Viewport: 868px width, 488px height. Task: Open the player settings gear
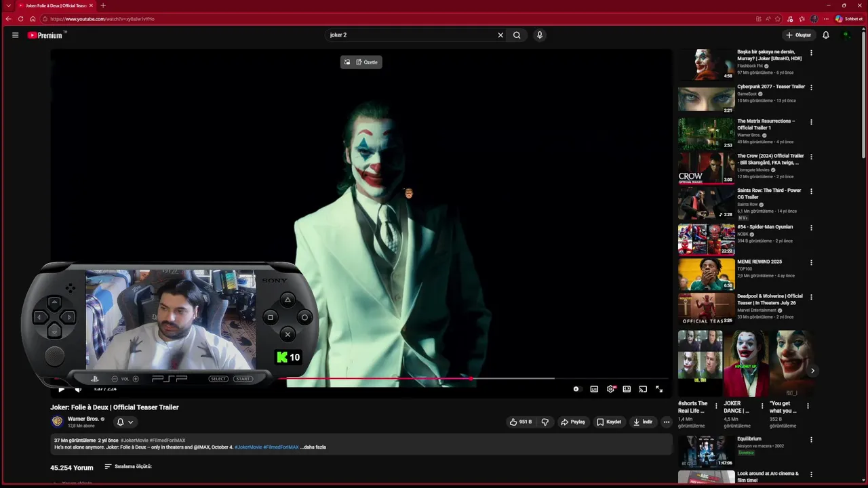point(610,389)
